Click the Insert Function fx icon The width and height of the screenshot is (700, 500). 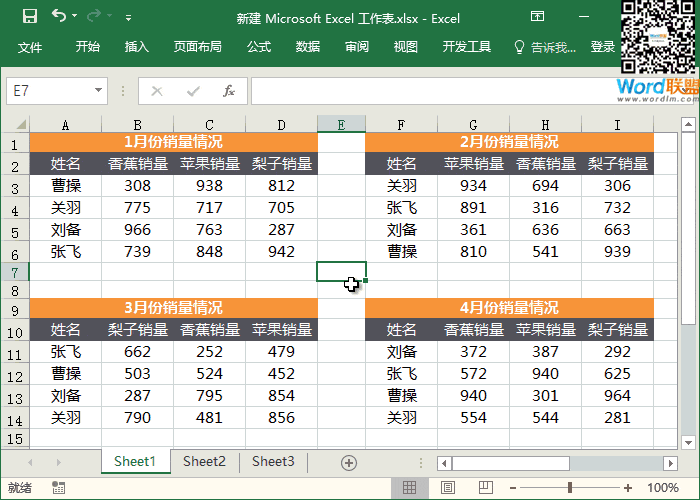(x=228, y=91)
